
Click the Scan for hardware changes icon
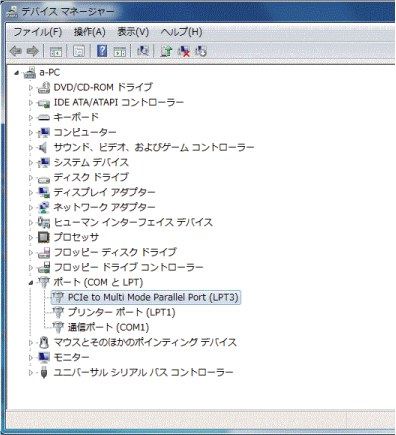click(143, 51)
